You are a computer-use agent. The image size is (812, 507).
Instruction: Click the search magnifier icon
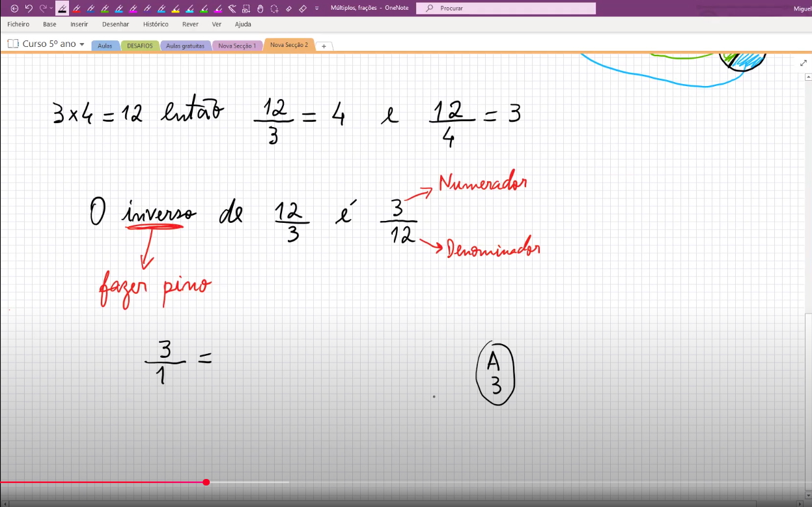(430, 8)
